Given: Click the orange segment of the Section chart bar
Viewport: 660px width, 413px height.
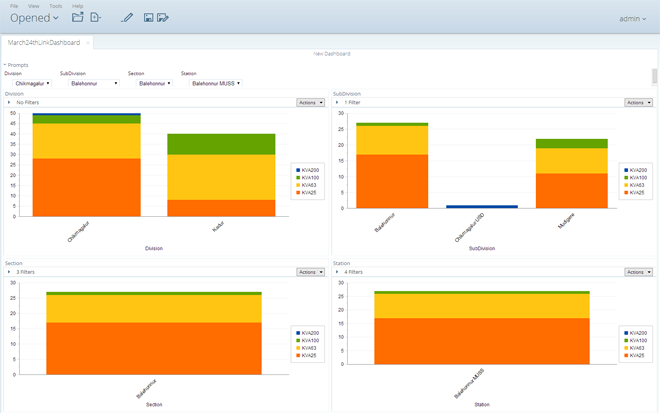Looking at the screenshot, I should pyautogui.click(x=154, y=349).
